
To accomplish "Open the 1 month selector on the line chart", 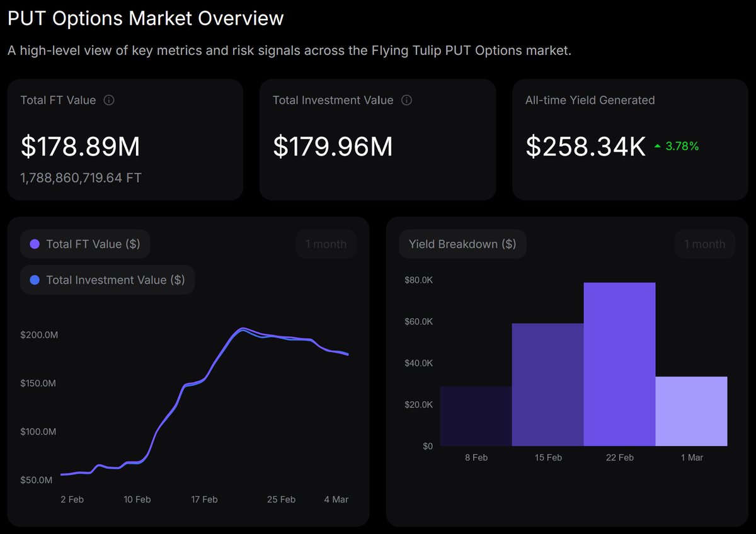I will pos(326,244).
